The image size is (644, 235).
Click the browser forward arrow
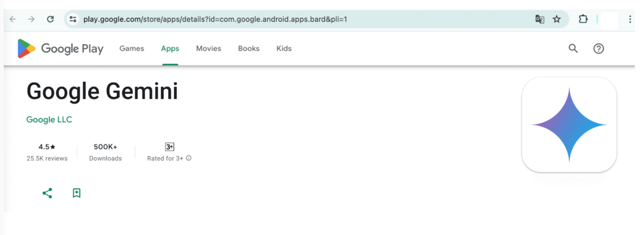pyautogui.click(x=31, y=19)
